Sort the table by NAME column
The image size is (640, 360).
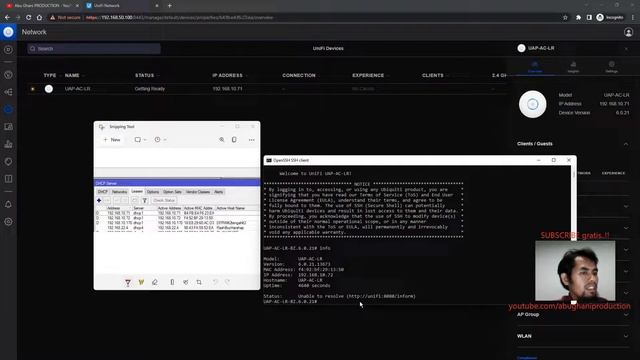[72, 76]
